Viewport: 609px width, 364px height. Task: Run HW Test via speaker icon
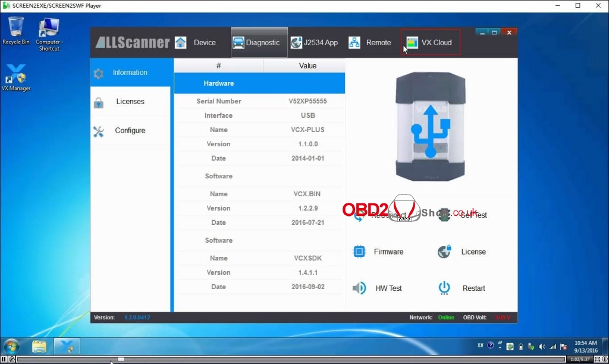pos(359,288)
